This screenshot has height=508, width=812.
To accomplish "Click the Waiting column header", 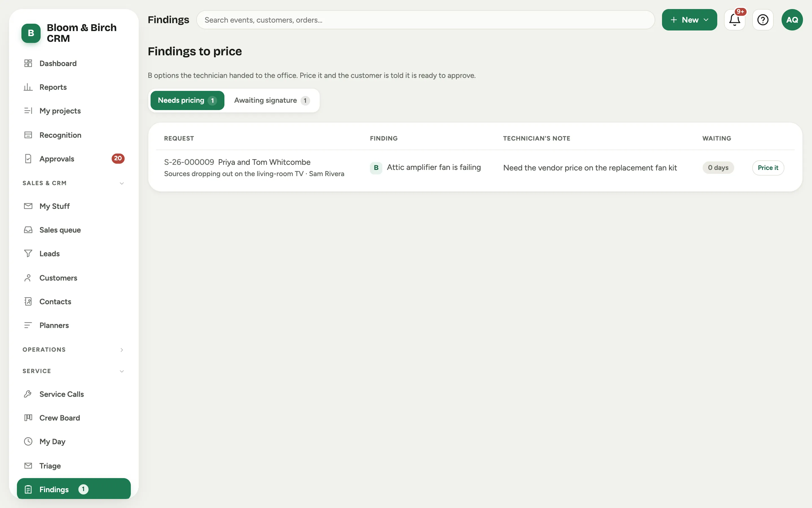I will pyautogui.click(x=717, y=138).
